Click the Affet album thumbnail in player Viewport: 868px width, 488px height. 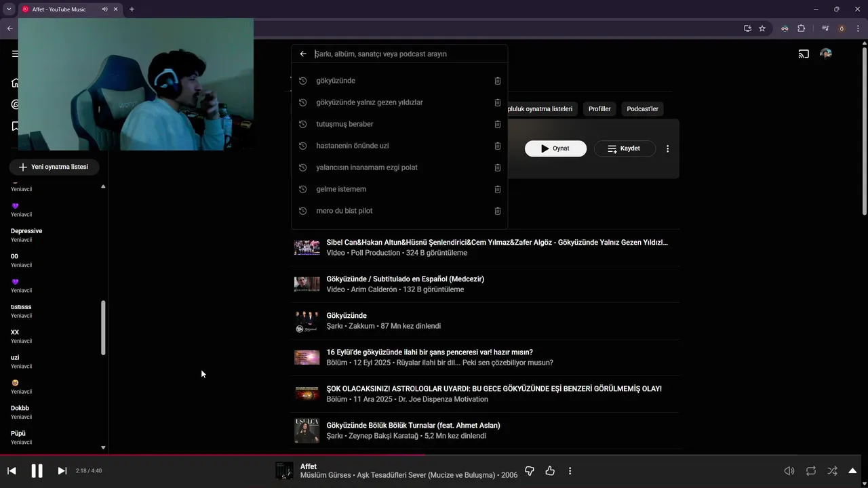[x=284, y=470]
